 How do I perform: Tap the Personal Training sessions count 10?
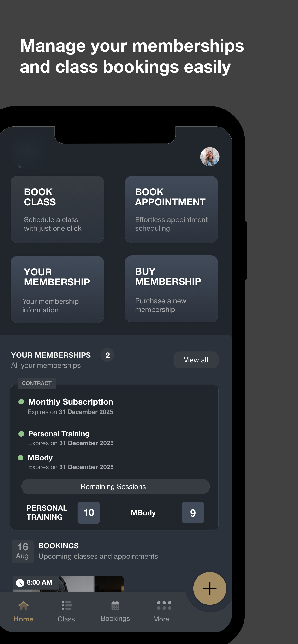(89, 512)
